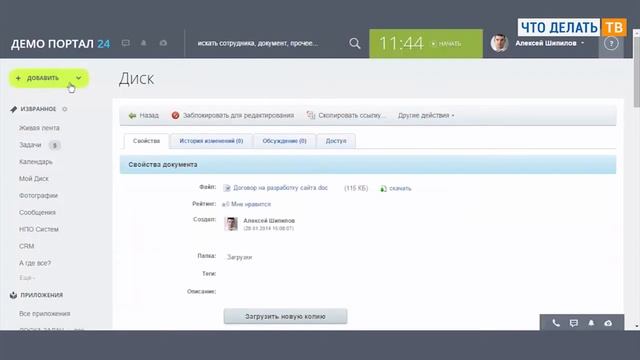640x360 pixels.
Task: Expand the Добавить dropdown arrow
Action: pyautogui.click(x=78, y=78)
